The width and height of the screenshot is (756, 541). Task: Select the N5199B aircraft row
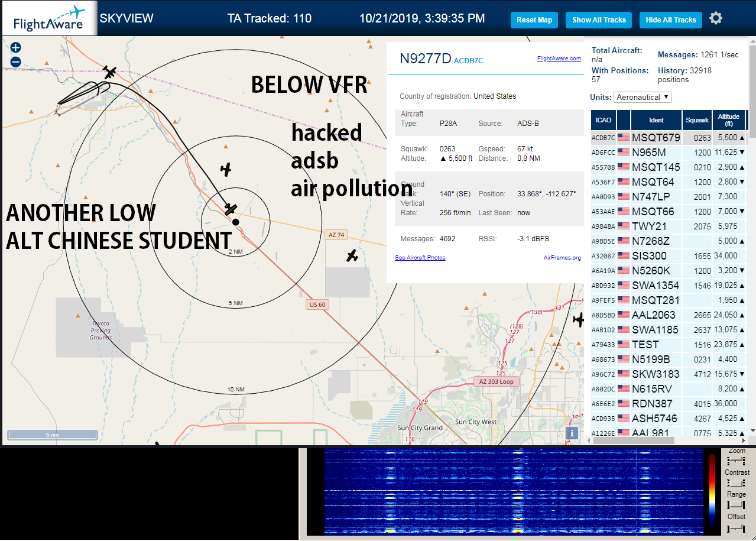click(x=669, y=359)
